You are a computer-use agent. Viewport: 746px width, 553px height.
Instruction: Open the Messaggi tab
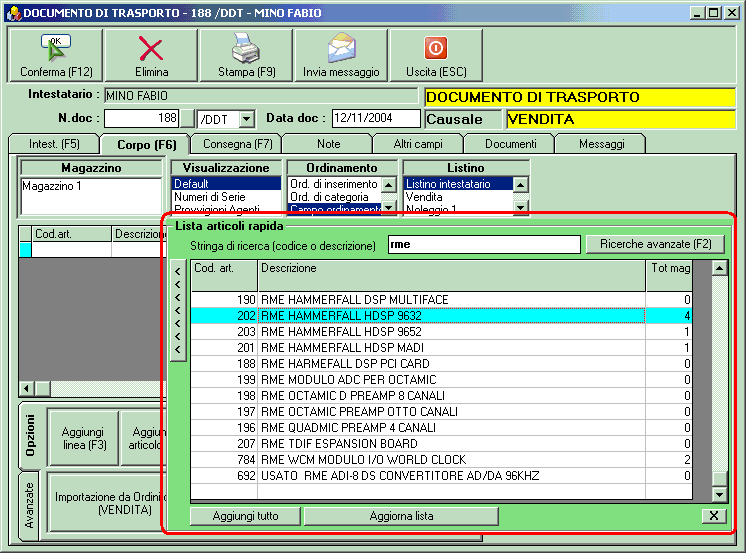[601, 144]
